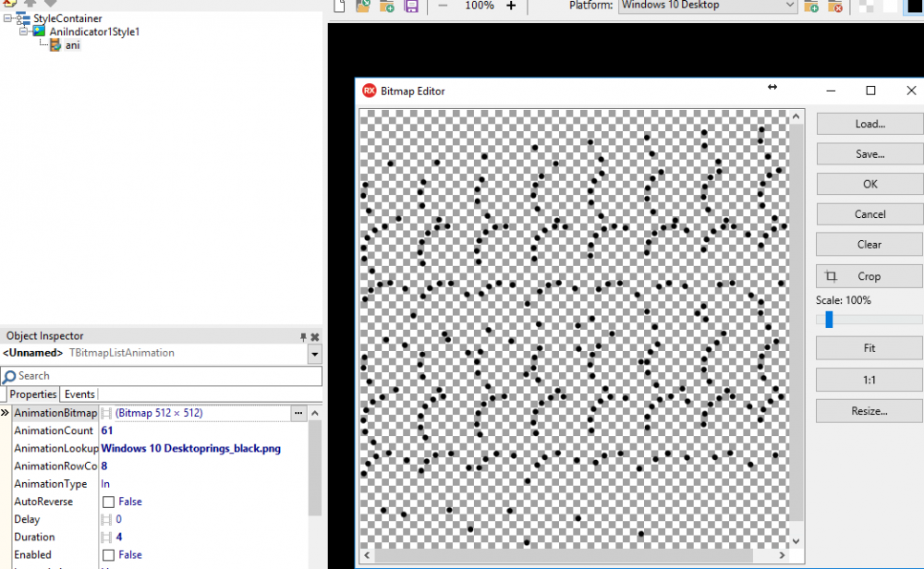This screenshot has width=924, height=569.
Task: Click the animation marker beside Delay value
Action: point(106,519)
